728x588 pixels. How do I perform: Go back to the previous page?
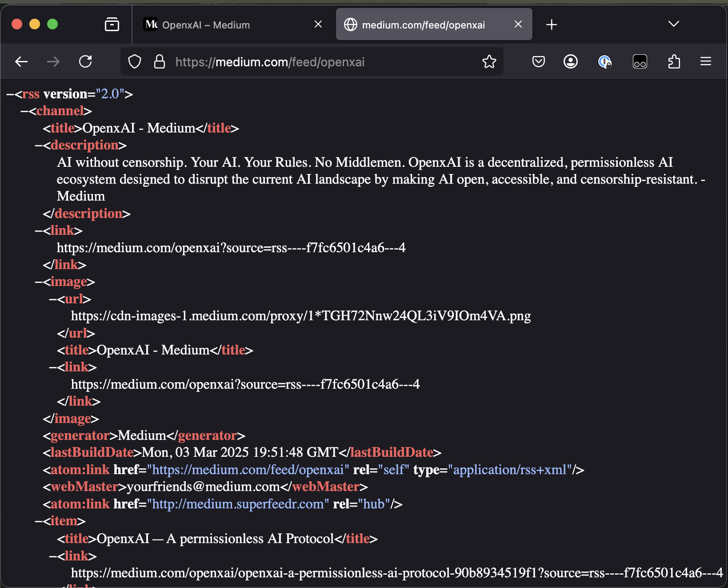click(x=21, y=61)
